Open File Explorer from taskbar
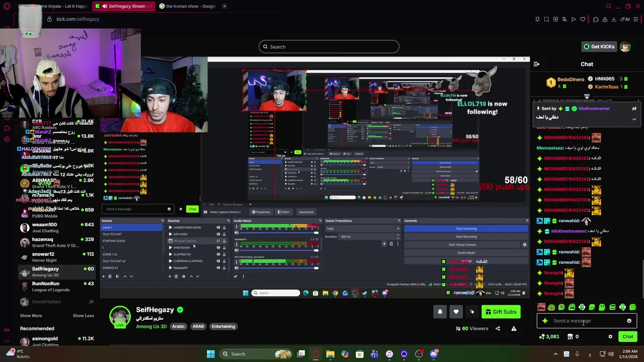This screenshot has height=362, width=644. 330,354
